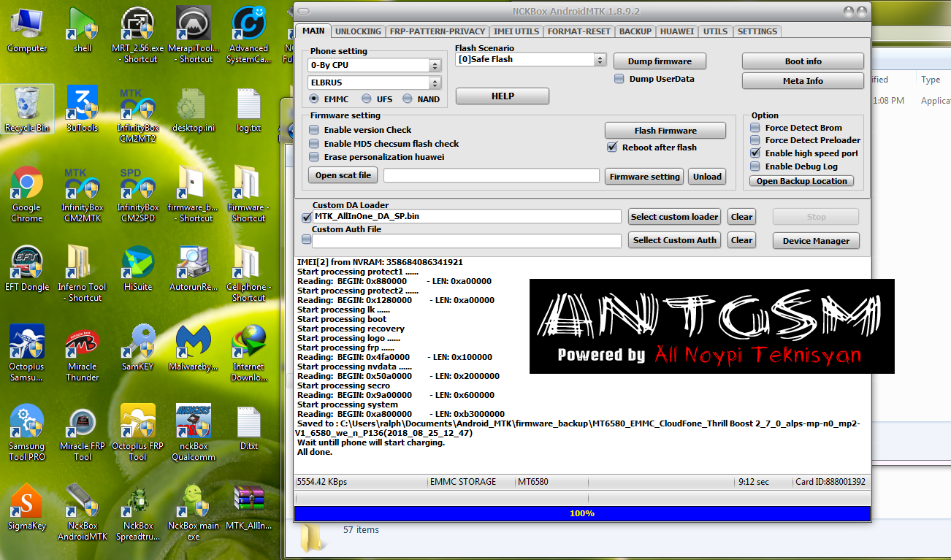The height and width of the screenshot is (560, 951).
Task: Toggle Enable version Check checkbox
Action: click(x=314, y=130)
